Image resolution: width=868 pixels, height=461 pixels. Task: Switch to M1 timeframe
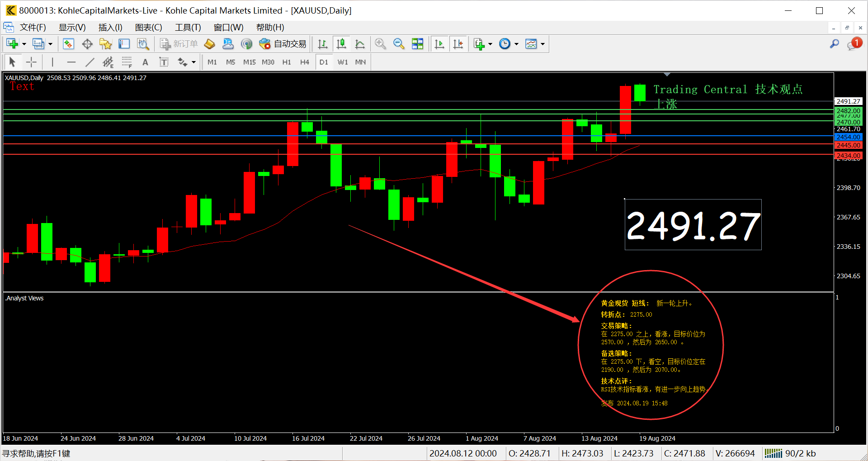point(212,62)
